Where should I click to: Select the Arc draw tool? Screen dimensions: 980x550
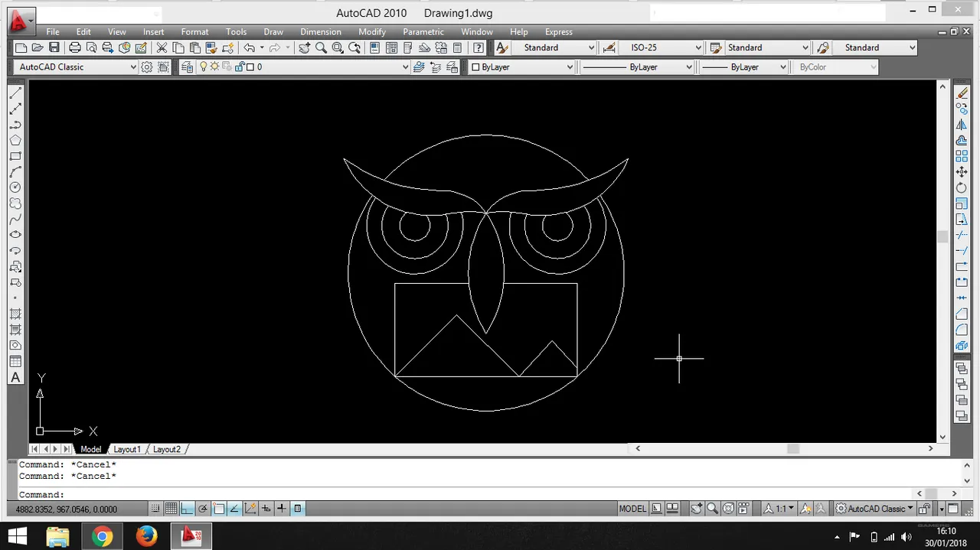15,172
